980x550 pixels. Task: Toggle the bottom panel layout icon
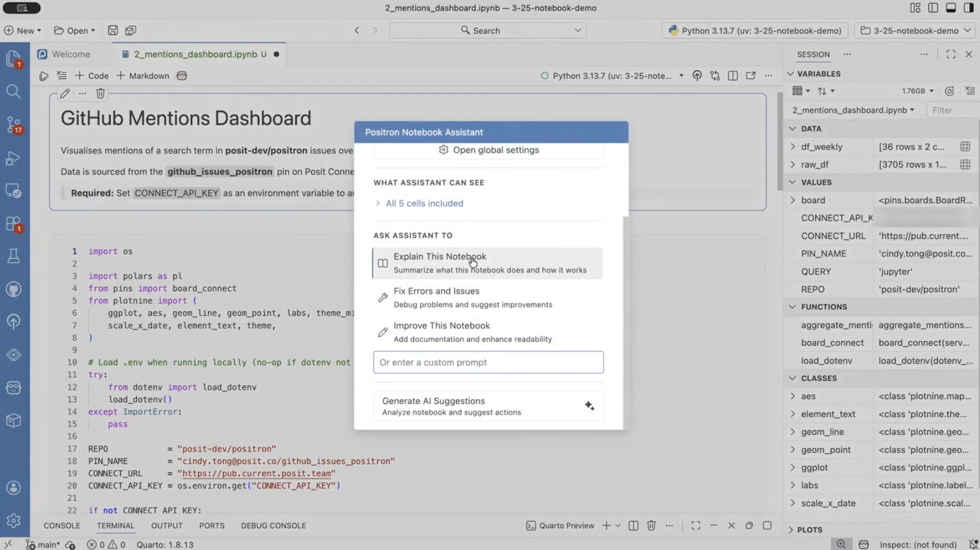coord(951,8)
